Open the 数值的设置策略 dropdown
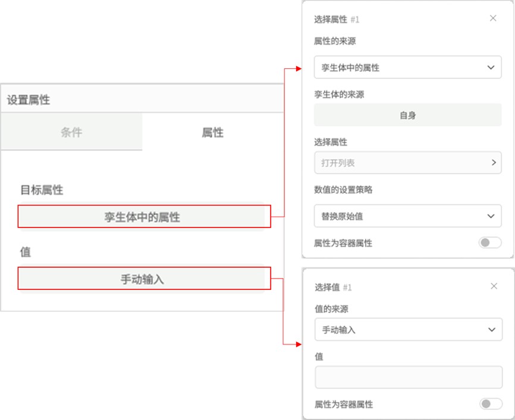515x420 pixels. tap(407, 216)
